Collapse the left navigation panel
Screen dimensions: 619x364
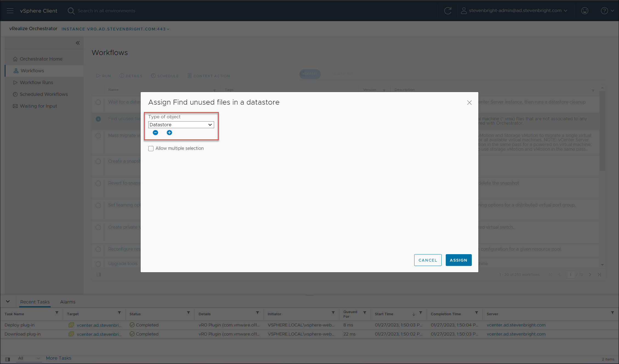click(x=78, y=43)
